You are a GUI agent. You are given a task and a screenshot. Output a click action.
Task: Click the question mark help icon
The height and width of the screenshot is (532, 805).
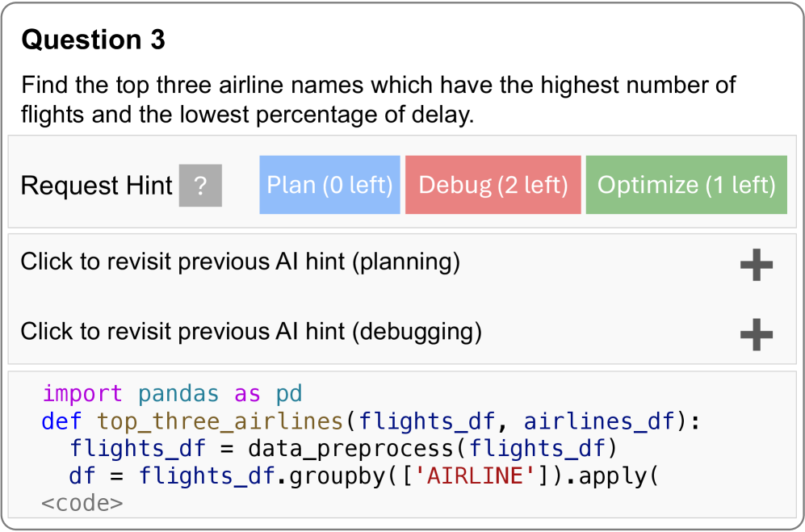point(200,186)
